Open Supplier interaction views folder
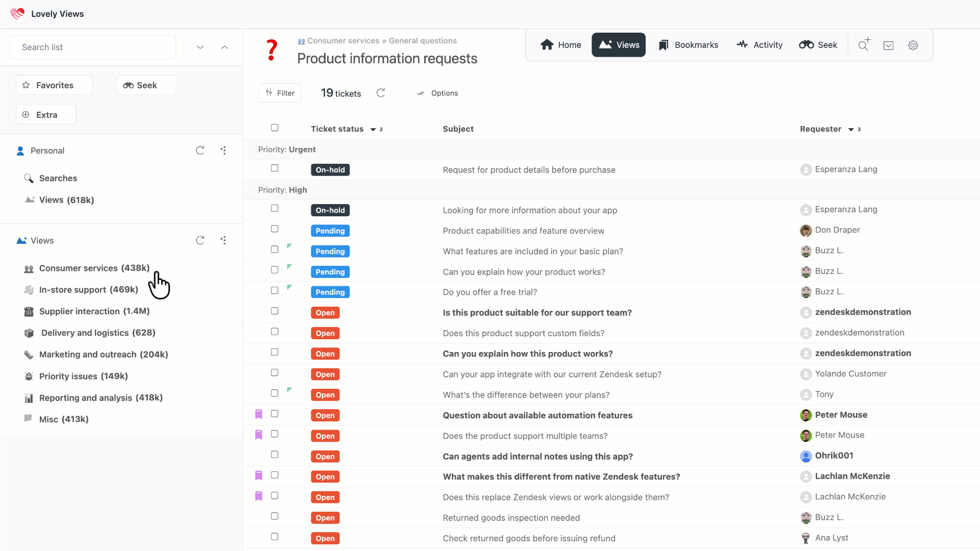Screen dimensions: 980x551 click(x=94, y=311)
